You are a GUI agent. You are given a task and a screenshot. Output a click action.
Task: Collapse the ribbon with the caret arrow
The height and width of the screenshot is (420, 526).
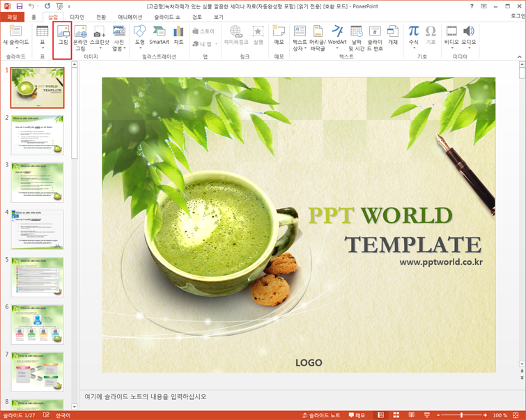pyautogui.click(x=519, y=56)
